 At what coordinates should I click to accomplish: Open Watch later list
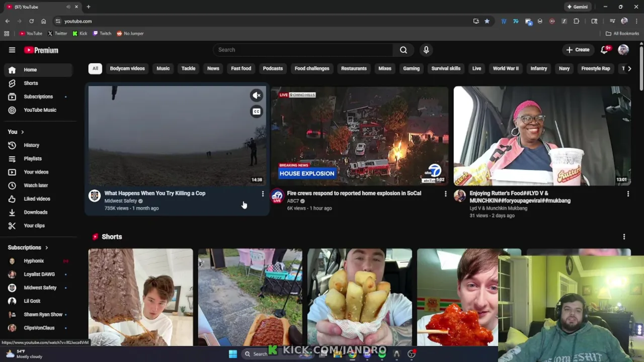pyautogui.click(x=38, y=186)
